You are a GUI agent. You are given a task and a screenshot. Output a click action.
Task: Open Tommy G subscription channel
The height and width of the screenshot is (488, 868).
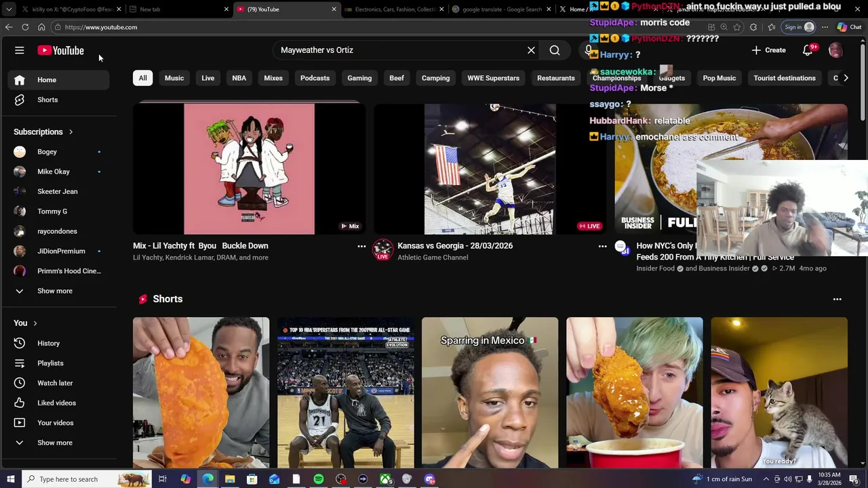pyautogui.click(x=59, y=211)
